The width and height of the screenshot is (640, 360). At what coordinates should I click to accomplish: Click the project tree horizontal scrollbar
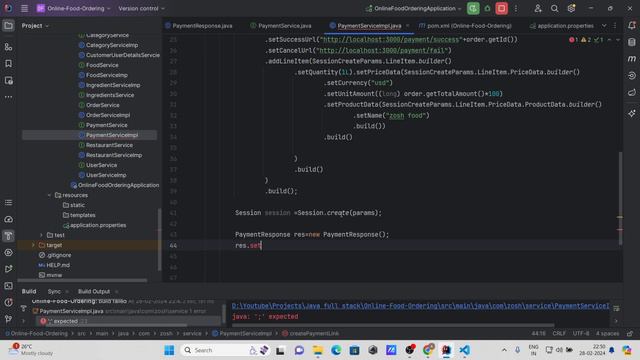tap(82, 280)
